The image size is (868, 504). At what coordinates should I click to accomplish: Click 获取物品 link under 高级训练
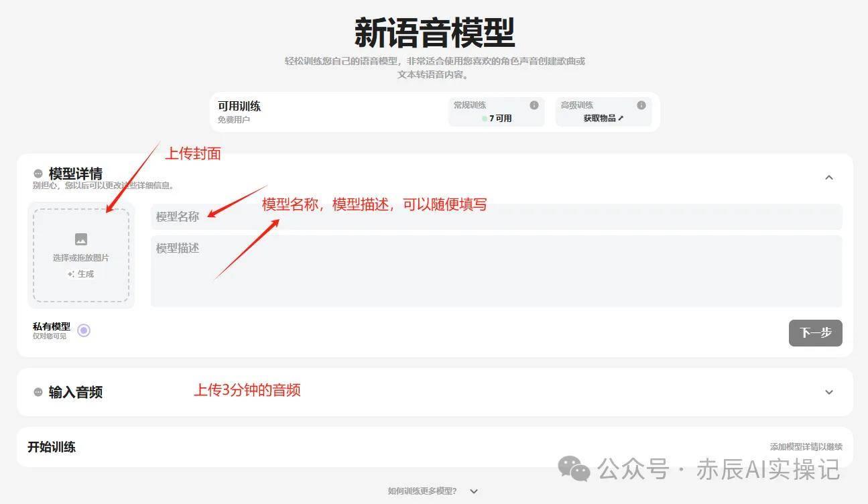[603, 119]
